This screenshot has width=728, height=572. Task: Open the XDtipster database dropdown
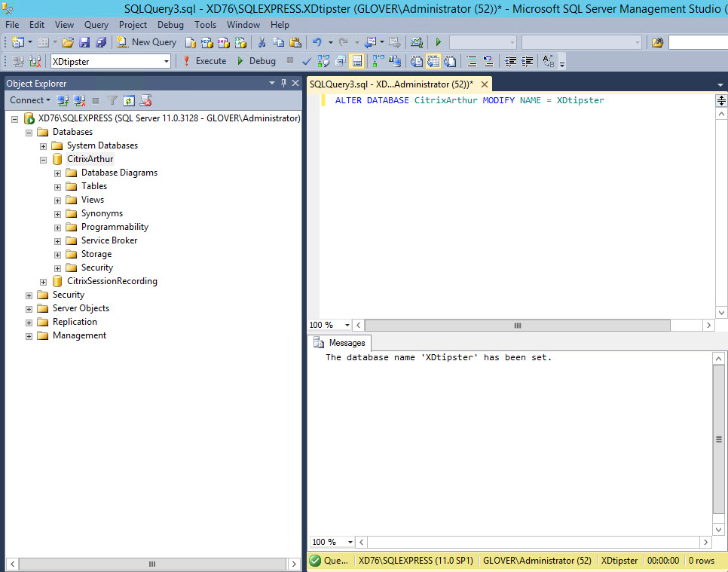(167, 61)
